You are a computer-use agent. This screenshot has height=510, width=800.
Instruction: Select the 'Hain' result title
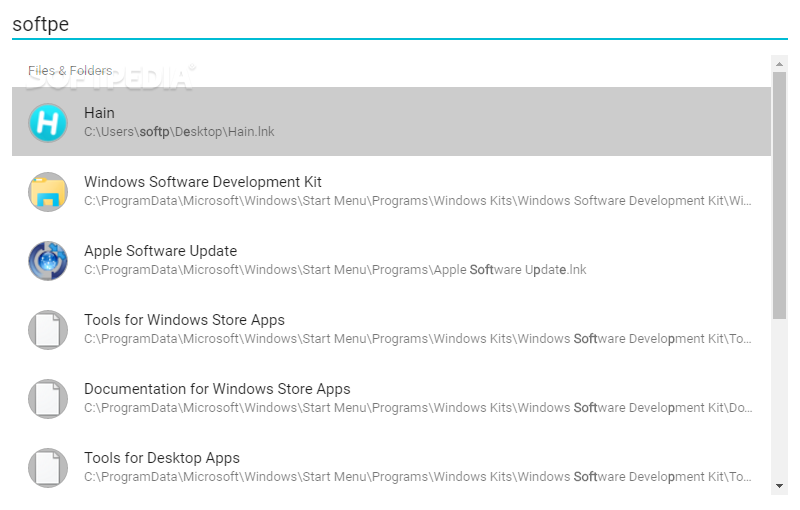(99, 113)
